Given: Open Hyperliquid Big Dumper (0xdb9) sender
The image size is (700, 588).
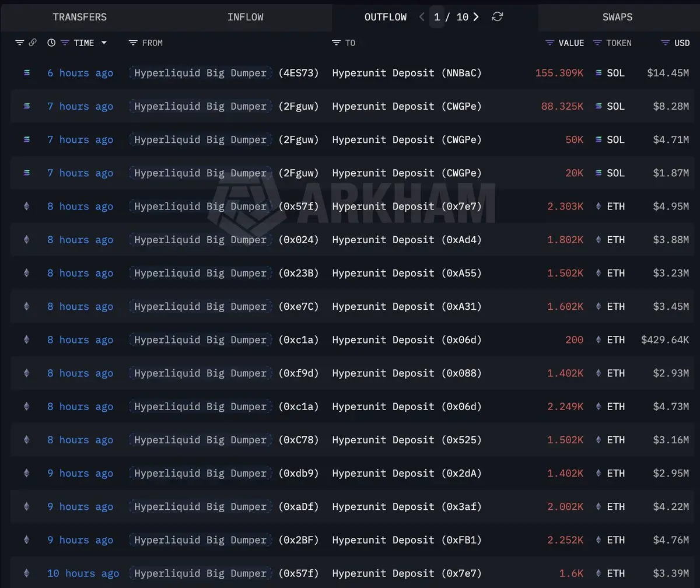Looking at the screenshot, I should click(224, 473).
